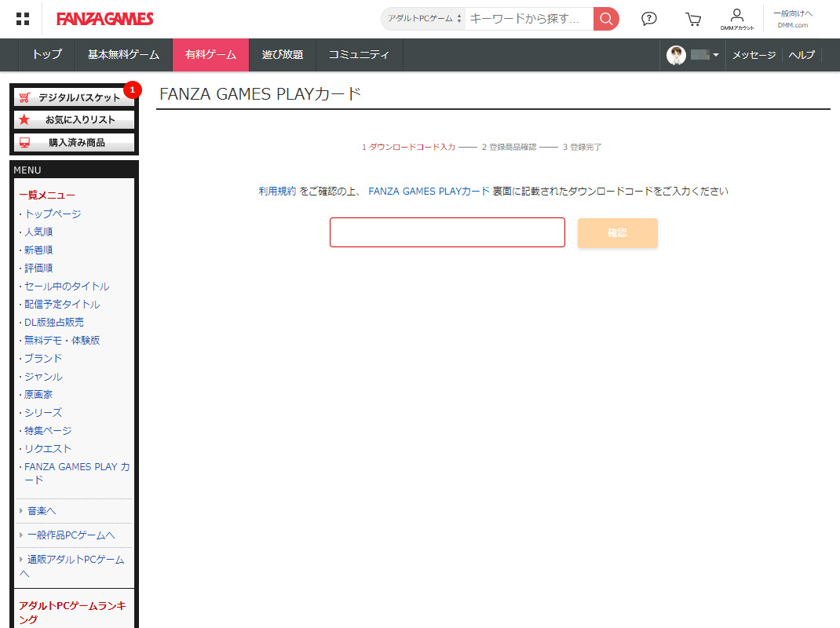The image size is (840, 628).
Task: Expand the アダルトPCゲーム search category dropdown
Action: [x=424, y=19]
